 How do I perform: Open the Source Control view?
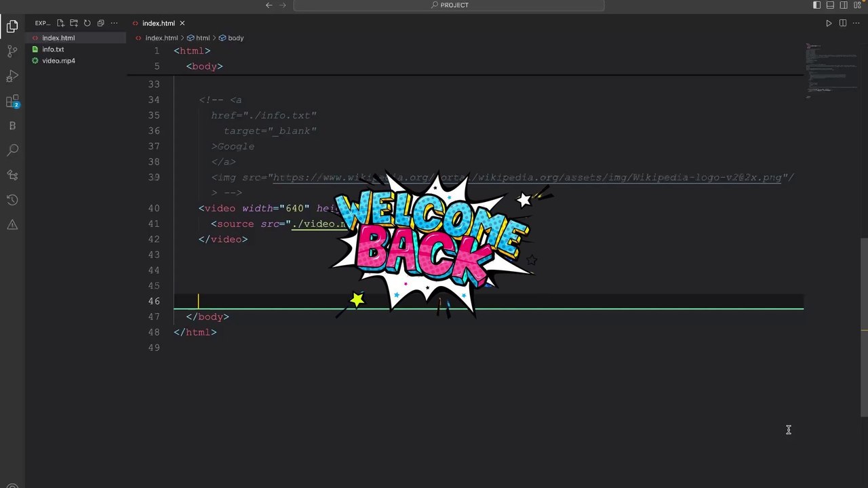[x=12, y=52]
